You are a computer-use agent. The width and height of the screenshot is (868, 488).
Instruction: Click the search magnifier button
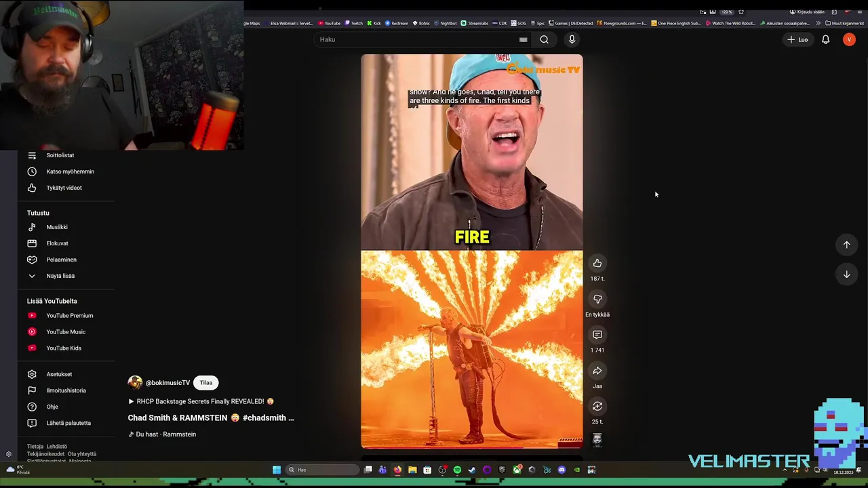(544, 39)
